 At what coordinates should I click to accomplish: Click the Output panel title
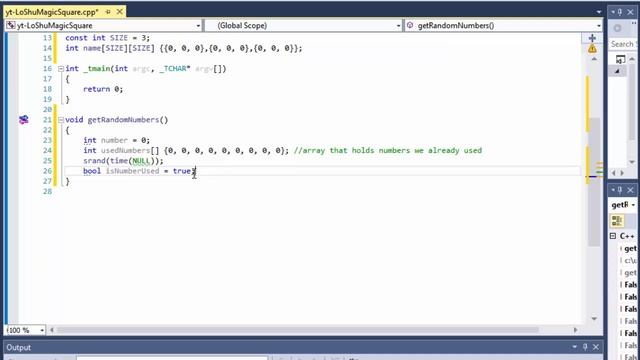tap(18, 347)
